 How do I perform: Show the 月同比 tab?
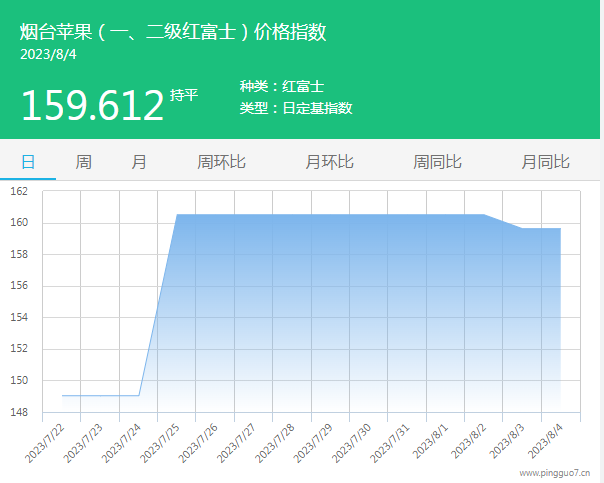tap(545, 162)
